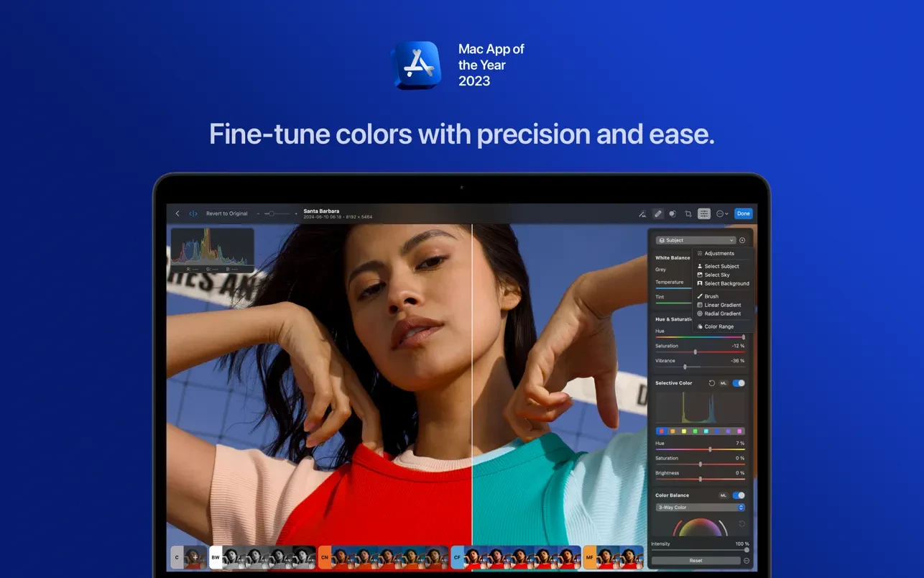The height and width of the screenshot is (578, 924).
Task: Activate the Retouch healing tool
Action: [x=658, y=214]
